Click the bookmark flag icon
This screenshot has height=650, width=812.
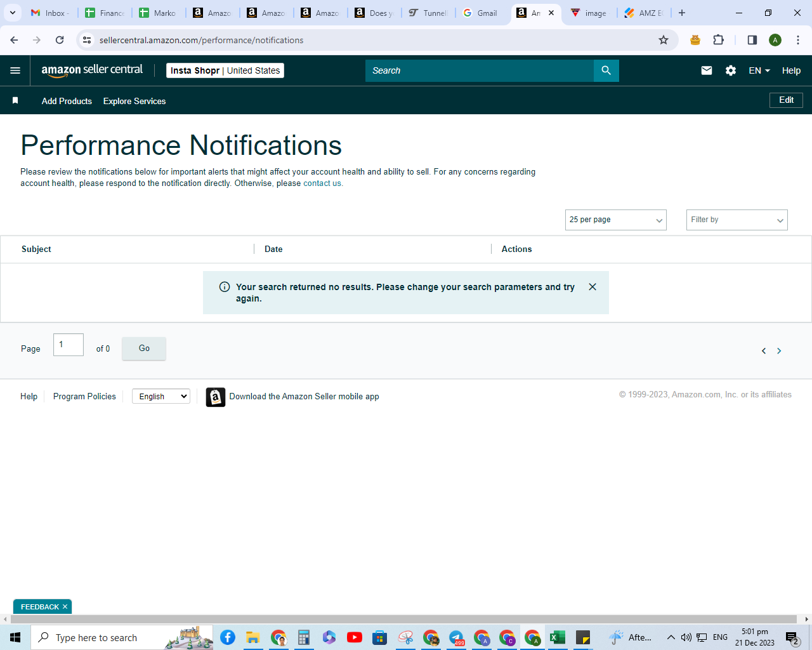15,100
